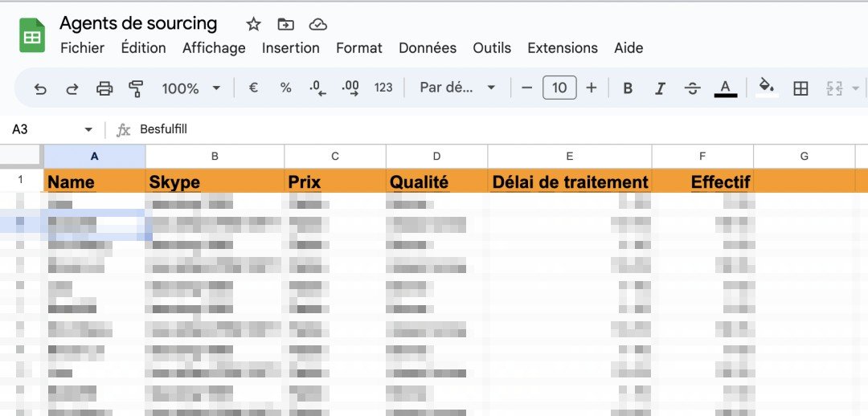Screen dimensions: 868x416
Task: Print the spreadsheet
Action: (x=104, y=88)
